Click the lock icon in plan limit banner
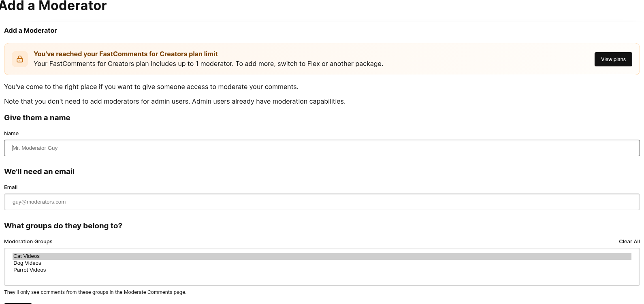This screenshot has height=304, width=644. click(x=20, y=59)
